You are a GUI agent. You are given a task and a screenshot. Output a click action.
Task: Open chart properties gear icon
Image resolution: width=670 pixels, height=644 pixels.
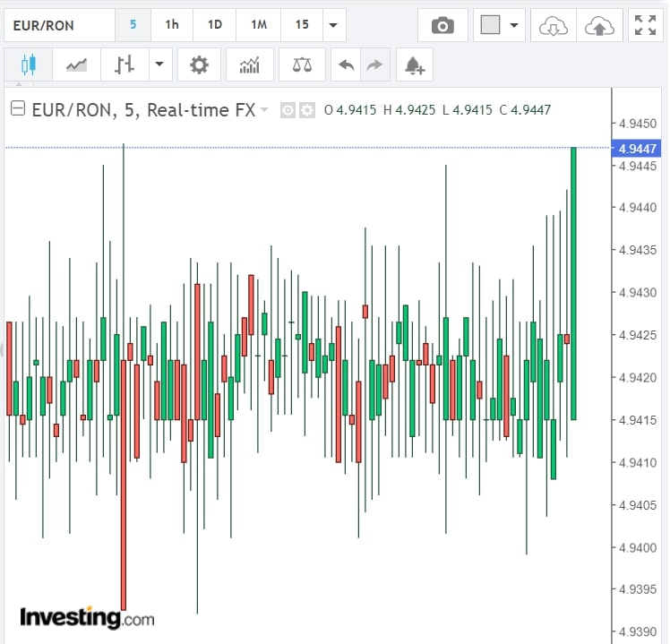pos(199,64)
